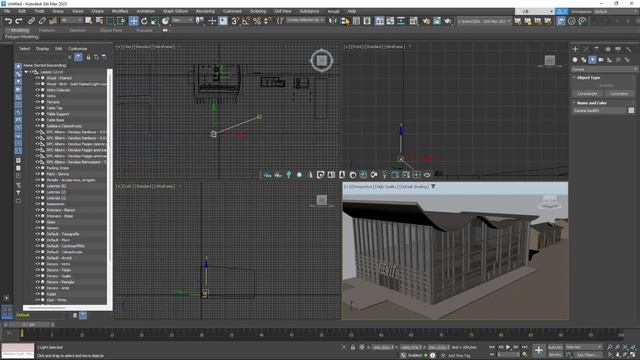
Task: Click the Redo arrow icon
Action: tap(18, 21)
